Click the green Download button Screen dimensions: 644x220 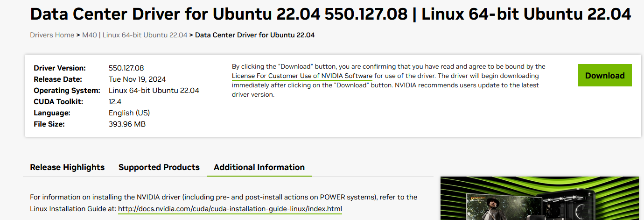coord(605,75)
